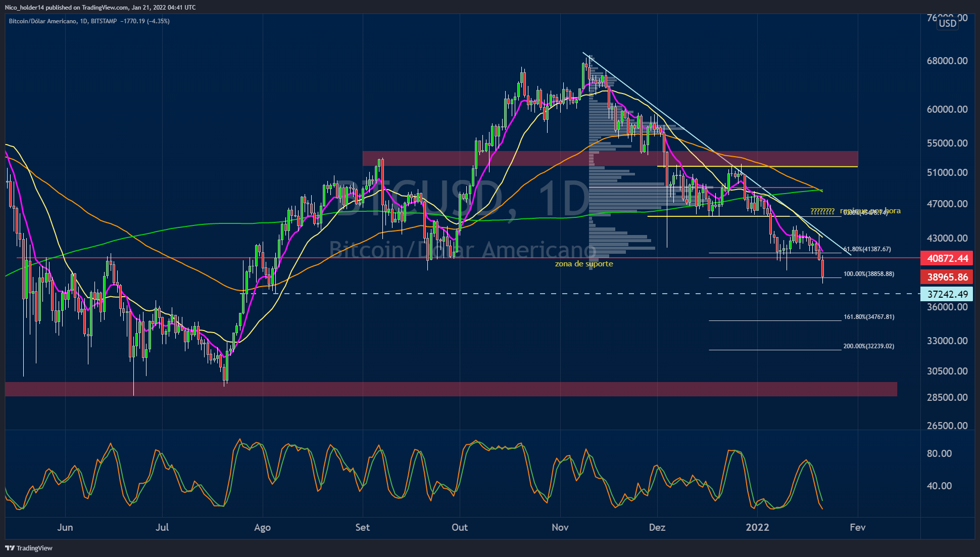Select the 'repique por hora' annotation text
Viewport: 980px width, 557px height.
pyautogui.click(x=870, y=211)
